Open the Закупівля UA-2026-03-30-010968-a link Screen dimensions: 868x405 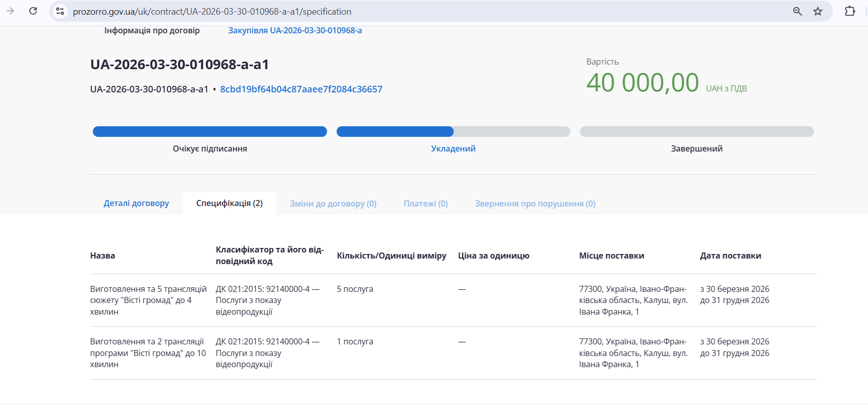[295, 30]
